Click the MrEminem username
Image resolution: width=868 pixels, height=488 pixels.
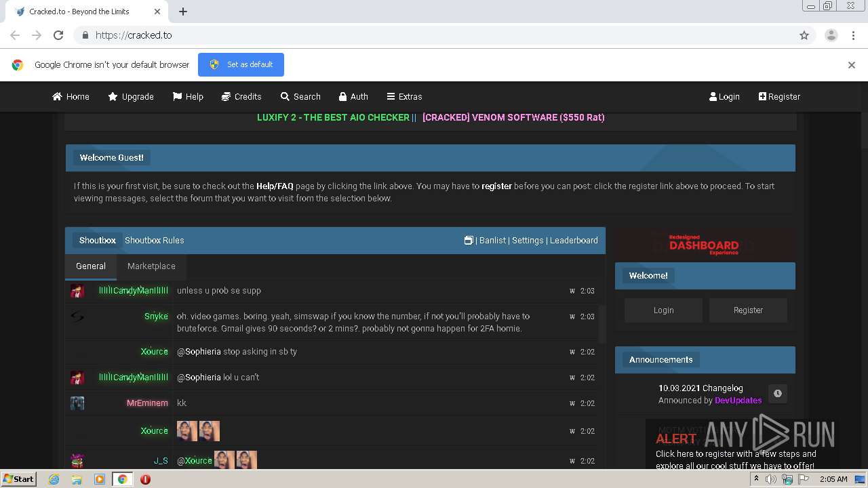pyautogui.click(x=147, y=403)
